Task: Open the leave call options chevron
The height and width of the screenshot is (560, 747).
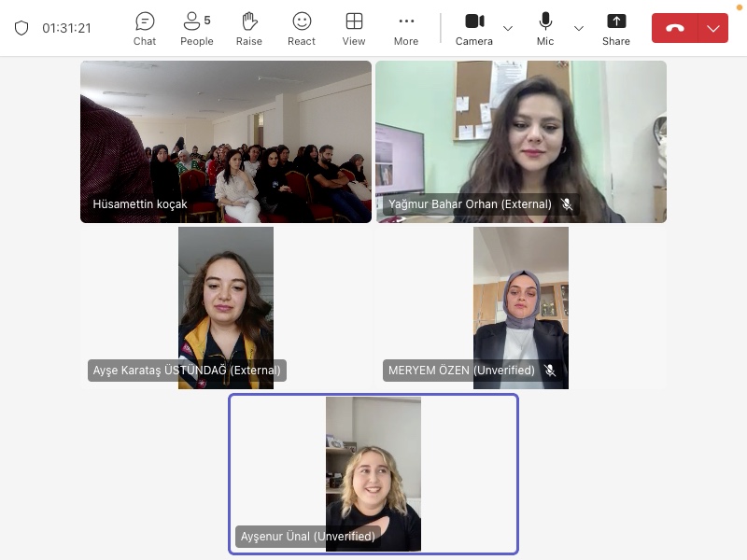Action: [x=713, y=28]
